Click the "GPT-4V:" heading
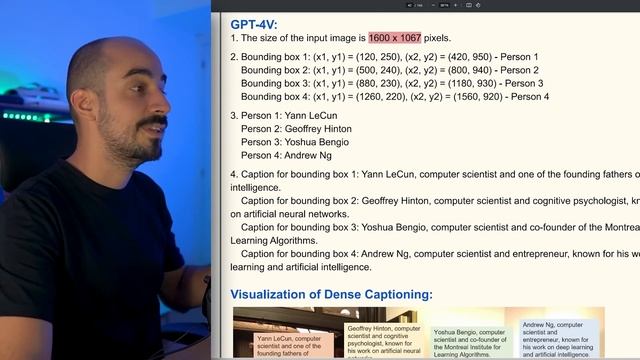The height and width of the screenshot is (360, 640). (254, 24)
